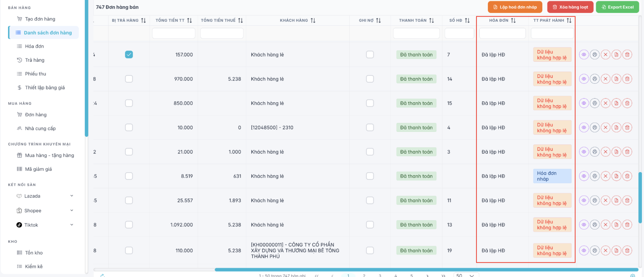Open the Hóa đơn sidebar menu item
The image size is (644, 277).
(x=34, y=46)
